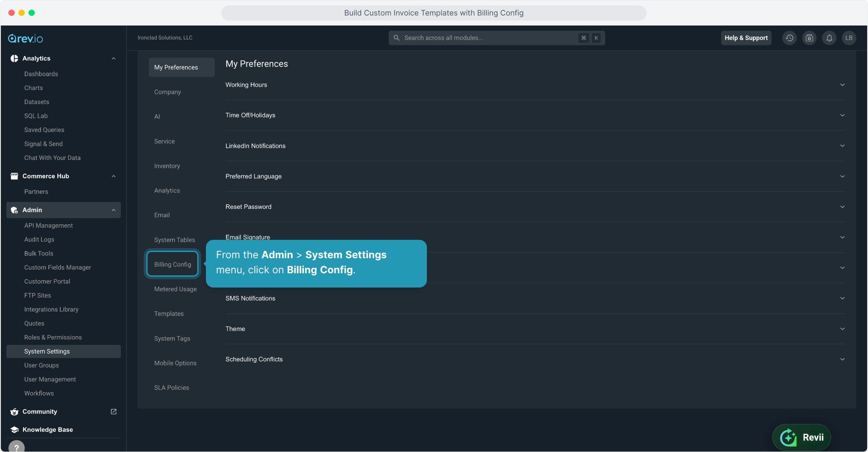Click on Billing Config

[x=172, y=265]
